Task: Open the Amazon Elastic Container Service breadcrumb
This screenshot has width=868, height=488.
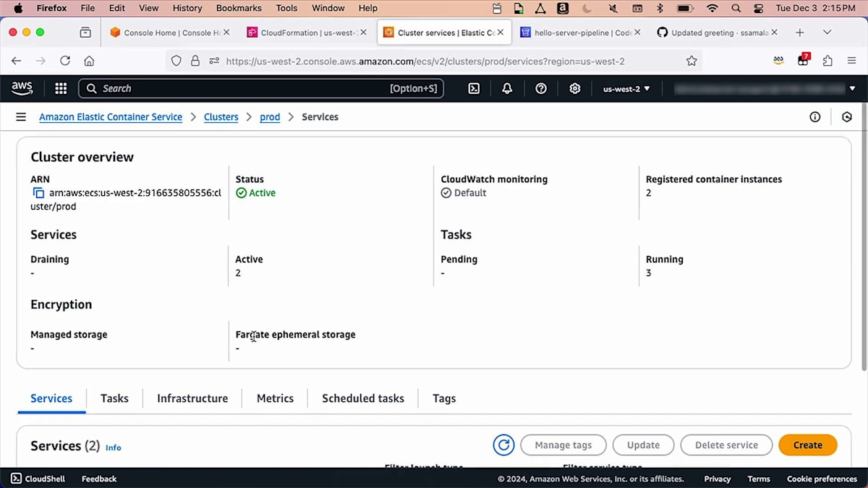Action: tap(111, 116)
